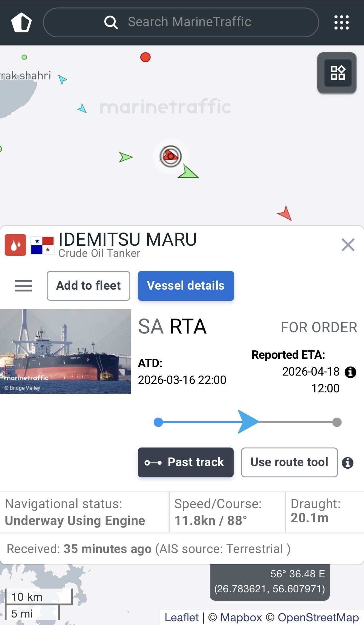Open Vessel details
Screen dimensions: 364x625
(x=186, y=286)
